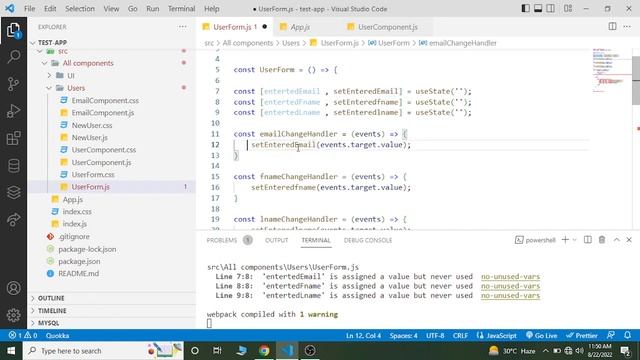Viewport: 640px width, 360px height.
Task: Open the Output panel tab
Action: pos(276,240)
